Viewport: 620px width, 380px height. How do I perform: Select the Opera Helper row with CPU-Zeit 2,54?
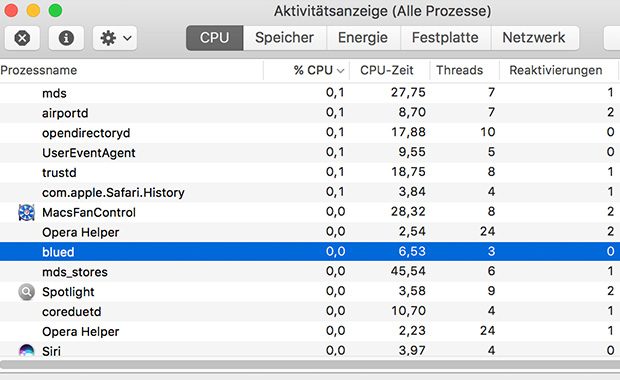(310, 232)
